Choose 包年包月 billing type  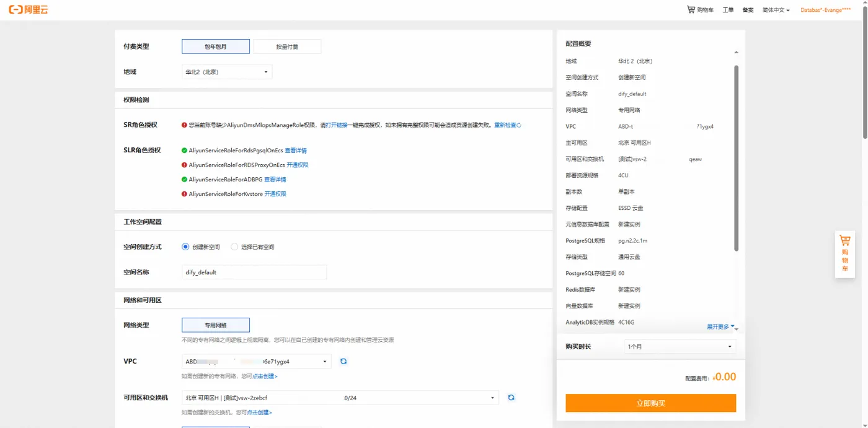pyautogui.click(x=216, y=46)
